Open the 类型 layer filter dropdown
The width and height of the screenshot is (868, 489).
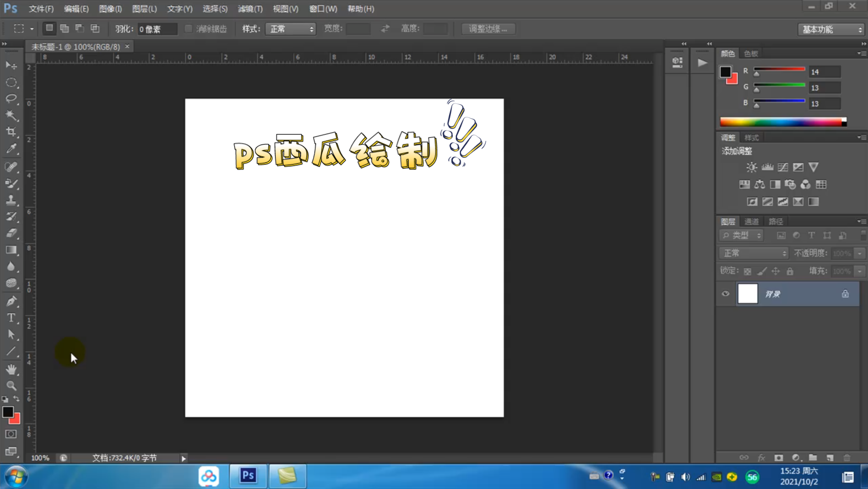(741, 235)
